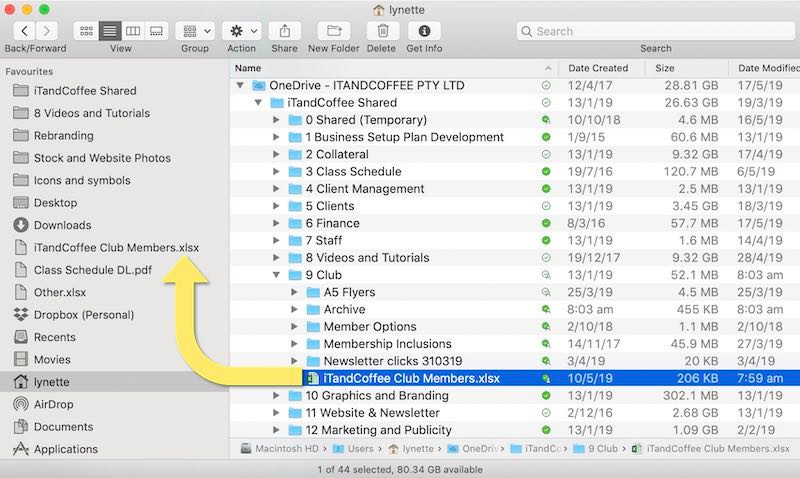
Task: Expand the Archive subfolder
Action: coord(294,309)
